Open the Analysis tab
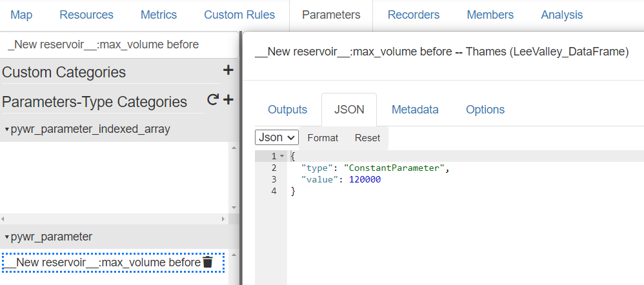The width and height of the screenshot is (644, 285). [x=561, y=15]
